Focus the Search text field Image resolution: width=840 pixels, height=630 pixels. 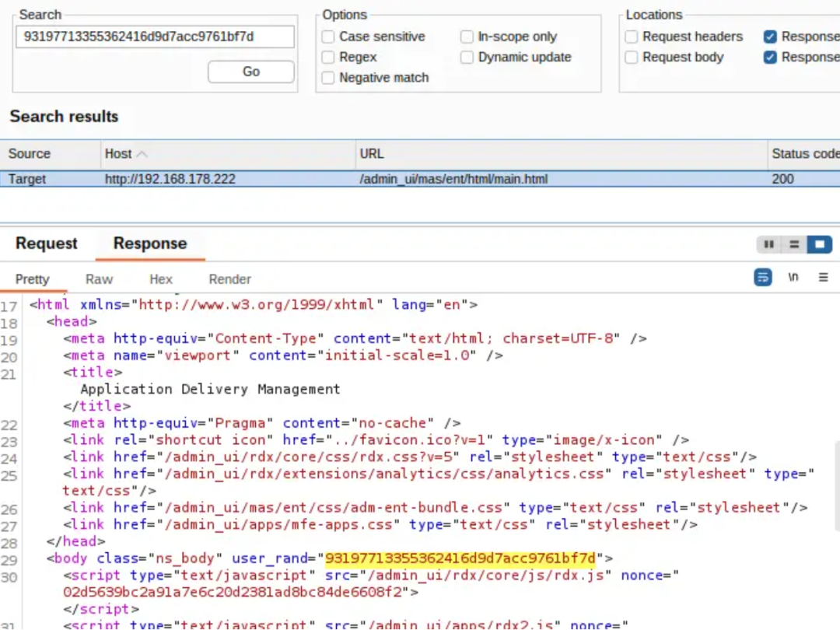155,37
